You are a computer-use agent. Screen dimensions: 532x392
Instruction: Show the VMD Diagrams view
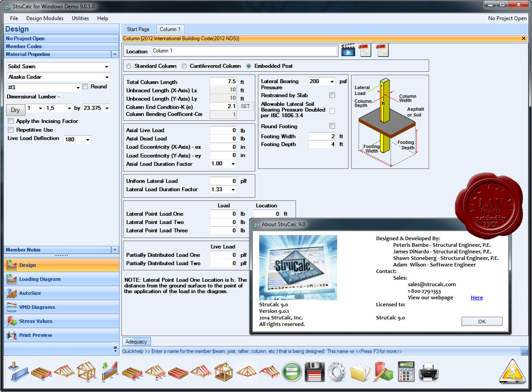[61, 307]
